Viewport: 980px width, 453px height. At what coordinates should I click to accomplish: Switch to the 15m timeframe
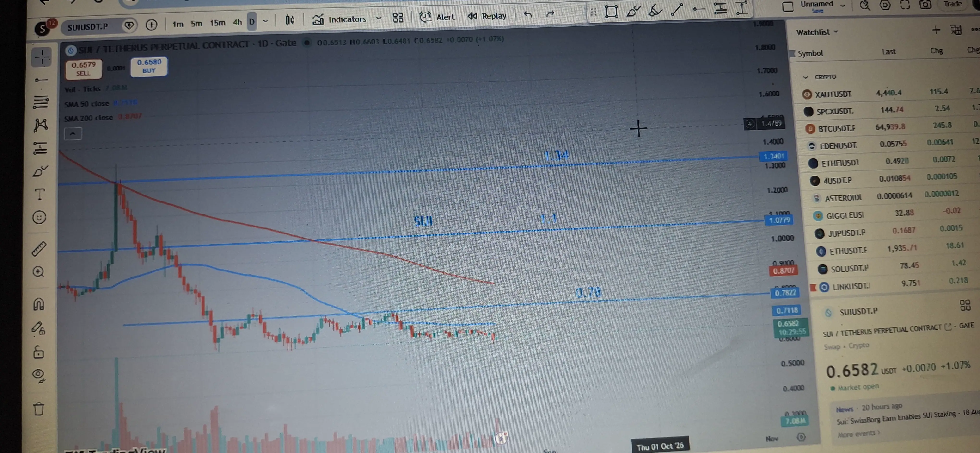(218, 23)
